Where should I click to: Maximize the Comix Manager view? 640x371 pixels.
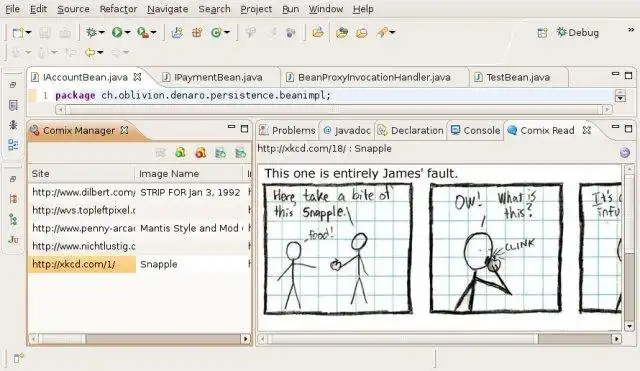click(244, 129)
